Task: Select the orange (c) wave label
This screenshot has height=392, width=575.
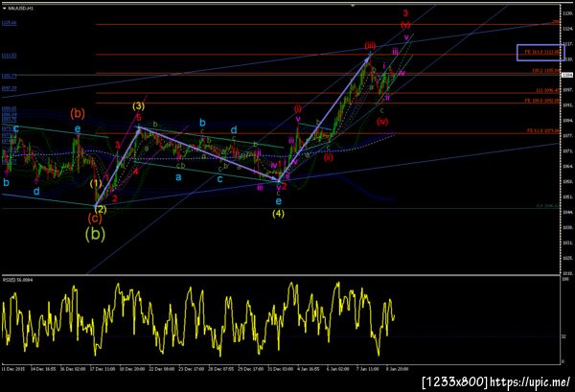Action: 95,219
